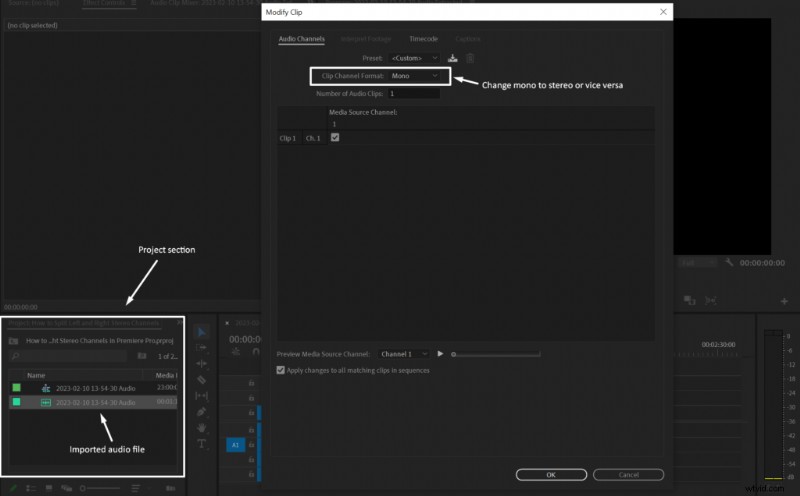Open the Interpret Footage tab
Image resolution: width=800 pixels, height=496 pixels.
[366, 39]
